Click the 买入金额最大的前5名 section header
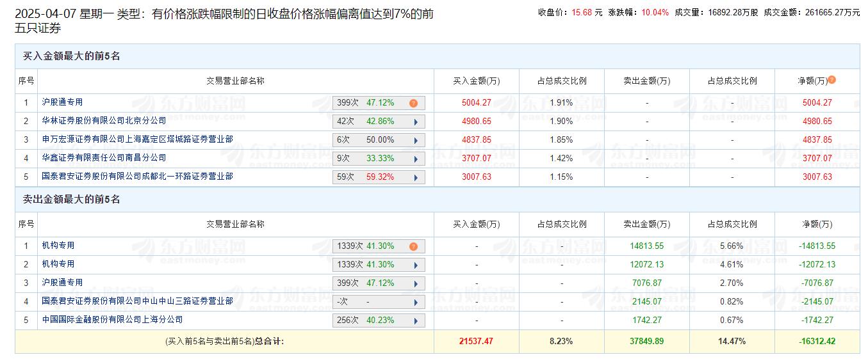This screenshot has width=868, height=364. tap(72, 56)
